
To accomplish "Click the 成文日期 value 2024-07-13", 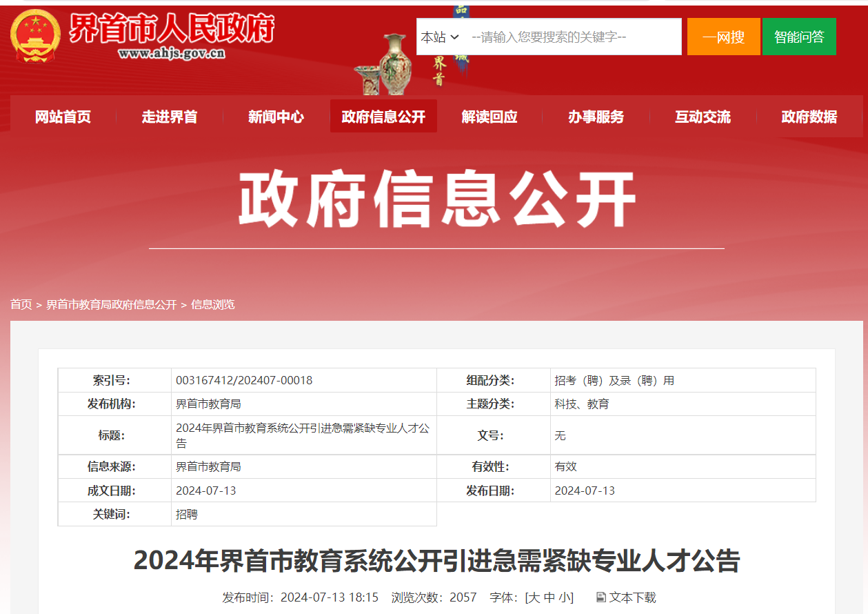I will point(206,491).
